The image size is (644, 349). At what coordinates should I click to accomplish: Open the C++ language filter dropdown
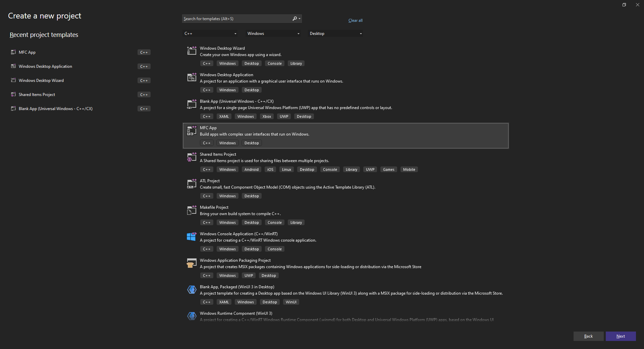click(x=211, y=33)
